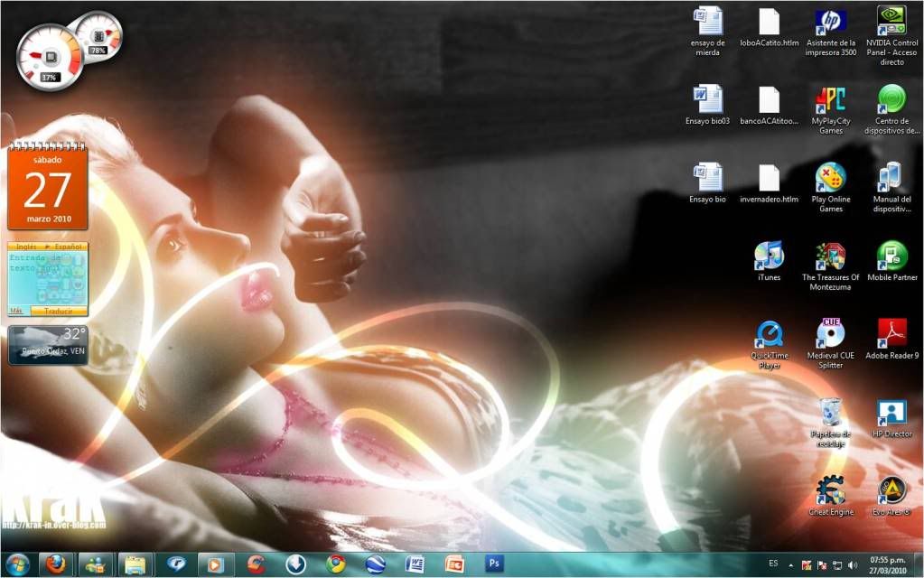Open the Cheat Engine desktop icon

[830, 490]
